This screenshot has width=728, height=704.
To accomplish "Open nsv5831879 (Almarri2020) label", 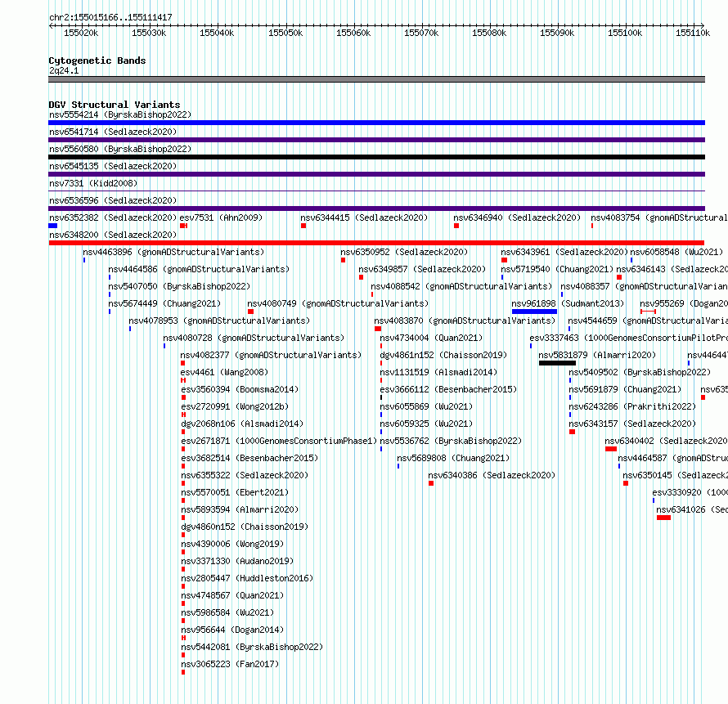I will point(598,355).
